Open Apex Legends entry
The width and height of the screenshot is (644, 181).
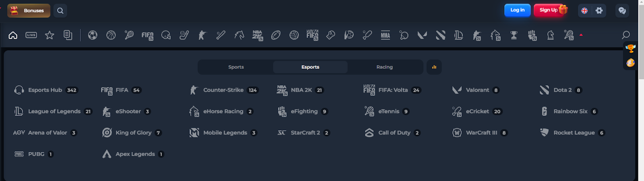coord(133,154)
